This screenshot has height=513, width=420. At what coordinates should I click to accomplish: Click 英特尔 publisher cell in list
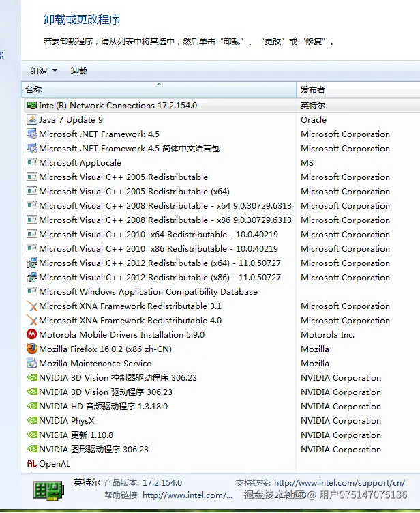click(313, 105)
